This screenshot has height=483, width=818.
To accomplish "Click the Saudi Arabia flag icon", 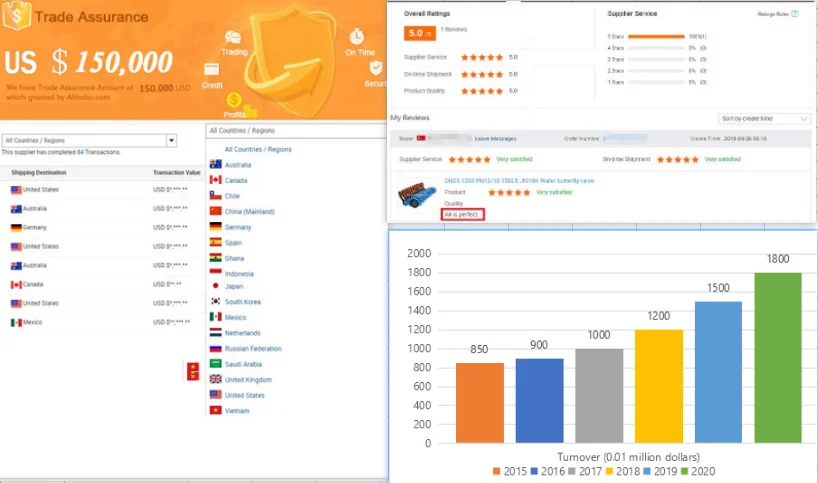I will point(215,364).
